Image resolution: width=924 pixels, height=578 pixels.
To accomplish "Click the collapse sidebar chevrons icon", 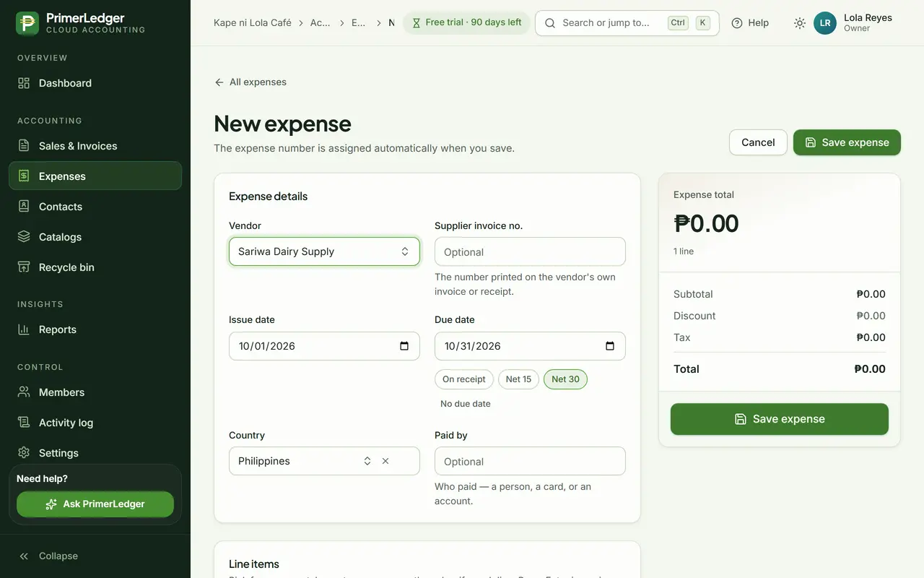I will [x=24, y=556].
